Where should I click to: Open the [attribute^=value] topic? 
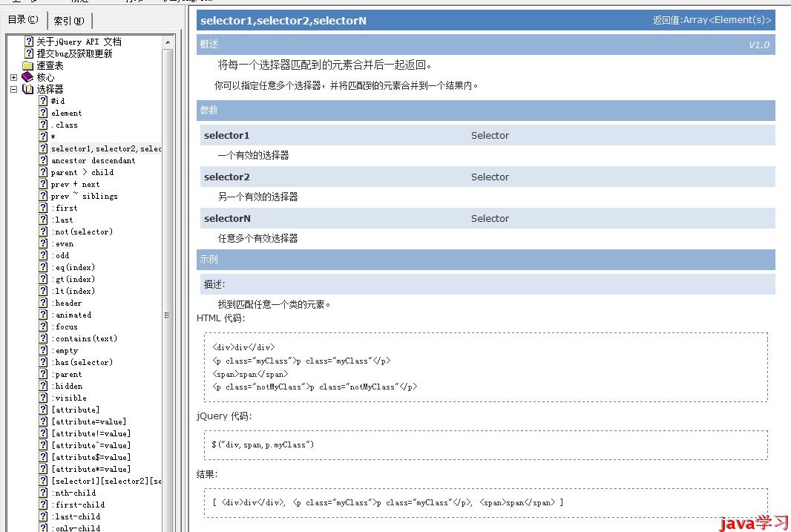coord(91,445)
